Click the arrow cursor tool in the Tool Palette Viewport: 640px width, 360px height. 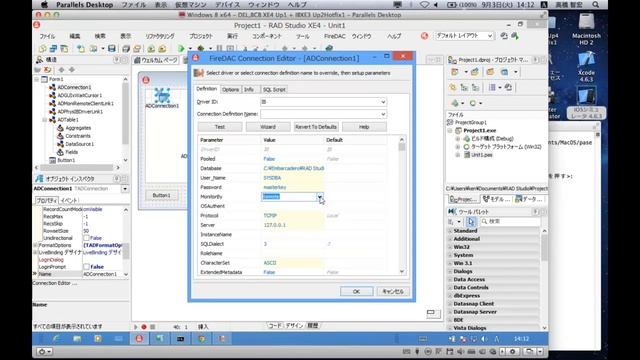471,221
